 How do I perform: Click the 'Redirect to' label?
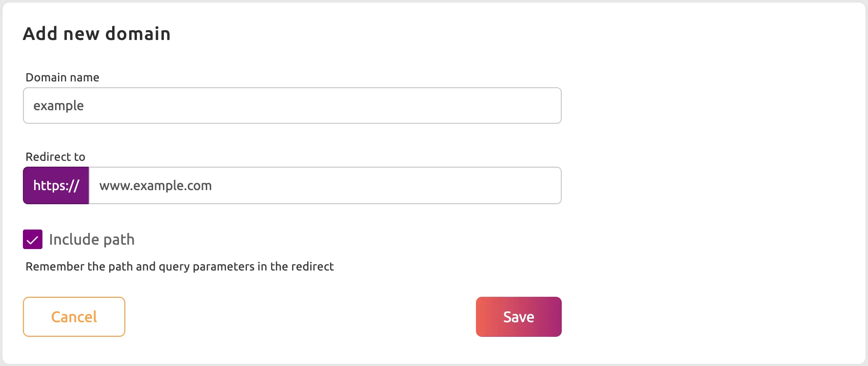(55, 156)
